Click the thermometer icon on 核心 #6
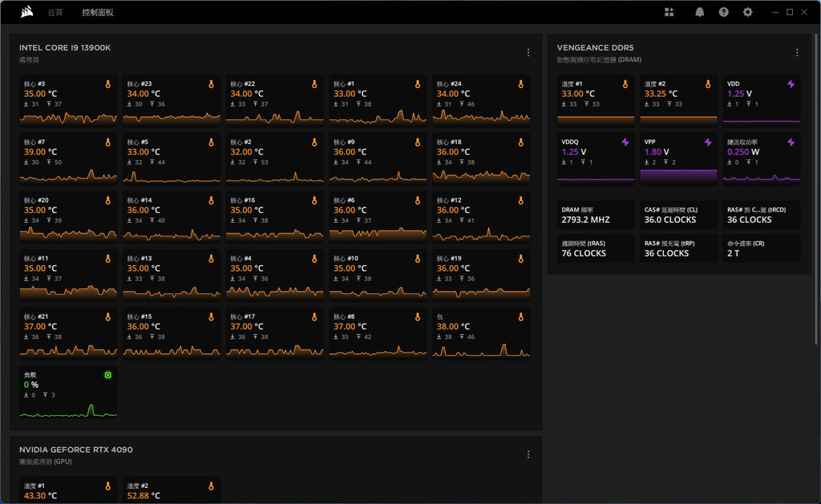The height and width of the screenshot is (504, 821). click(417, 200)
